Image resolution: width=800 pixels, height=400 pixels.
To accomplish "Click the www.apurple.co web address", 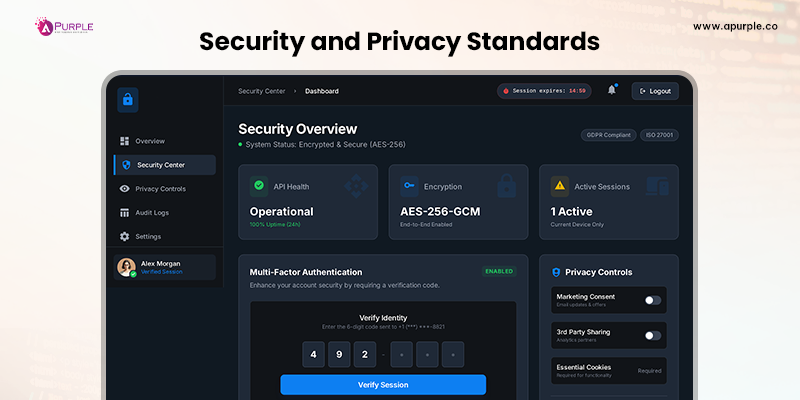I will point(735,27).
